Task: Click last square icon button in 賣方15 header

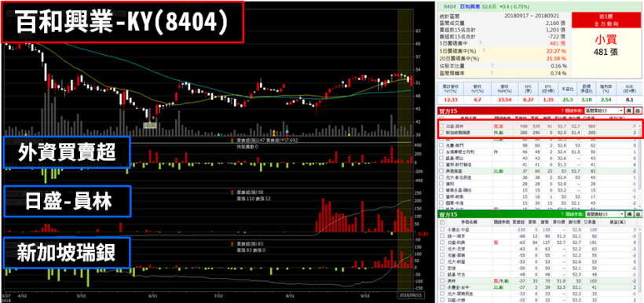Action: [638, 214]
